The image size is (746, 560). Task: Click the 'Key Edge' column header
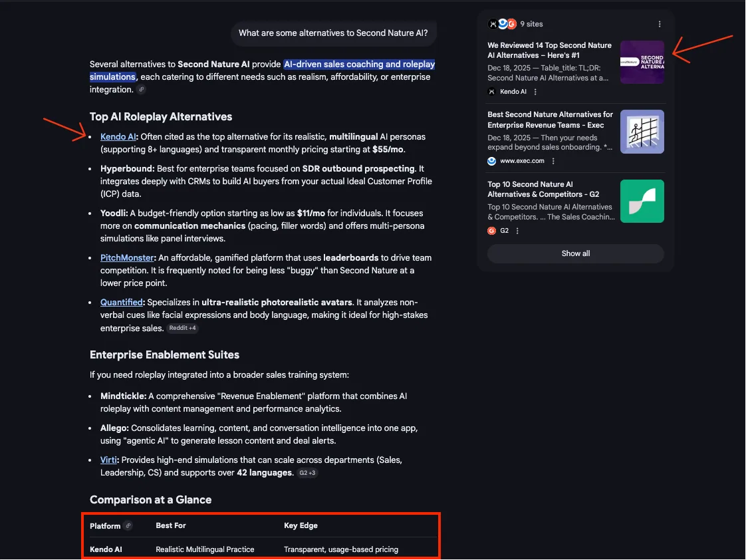coord(301,525)
